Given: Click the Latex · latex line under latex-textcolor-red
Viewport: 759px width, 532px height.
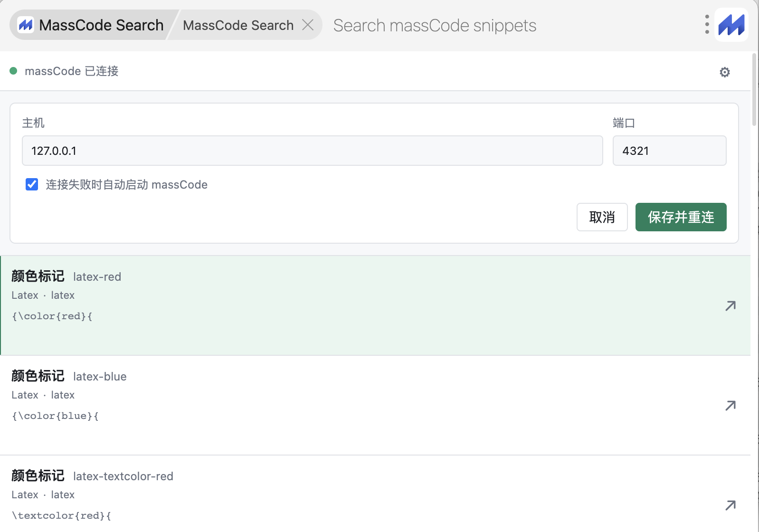Looking at the screenshot, I should [43, 494].
